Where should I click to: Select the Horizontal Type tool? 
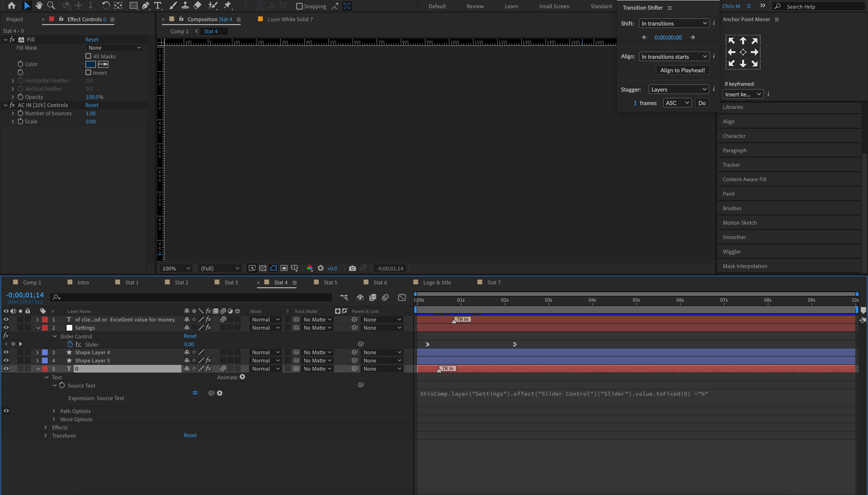tap(157, 6)
